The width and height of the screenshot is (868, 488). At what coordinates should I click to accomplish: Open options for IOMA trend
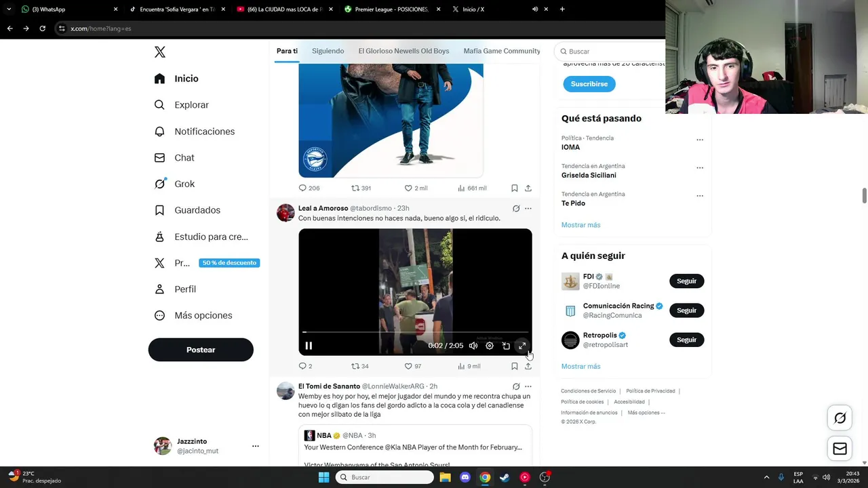tap(700, 140)
